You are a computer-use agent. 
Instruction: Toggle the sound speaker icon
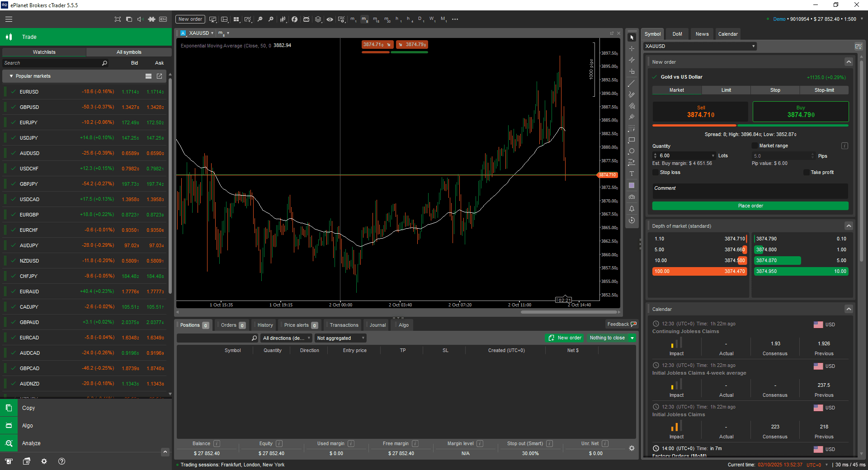point(140,19)
